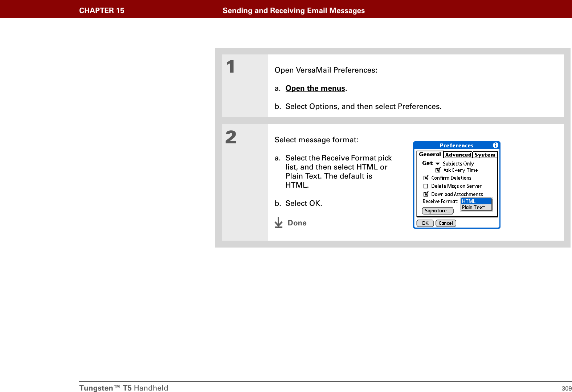Select HTML in Receive Format list
The height and width of the screenshot is (392, 572).
pos(476,201)
